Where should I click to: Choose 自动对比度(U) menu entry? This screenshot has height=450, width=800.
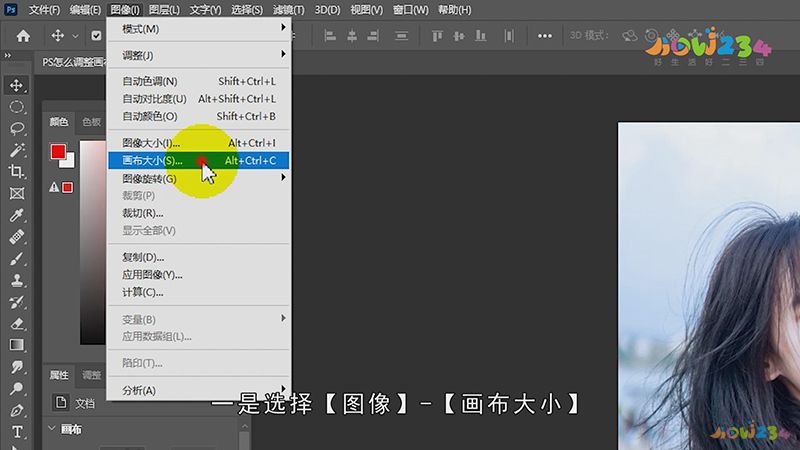pyautogui.click(x=199, y=98)
